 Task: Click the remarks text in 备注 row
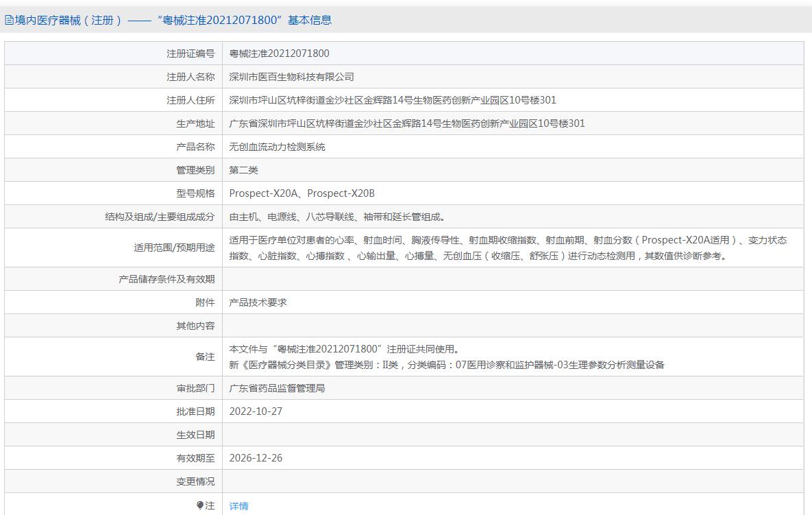tap(446, 357)
